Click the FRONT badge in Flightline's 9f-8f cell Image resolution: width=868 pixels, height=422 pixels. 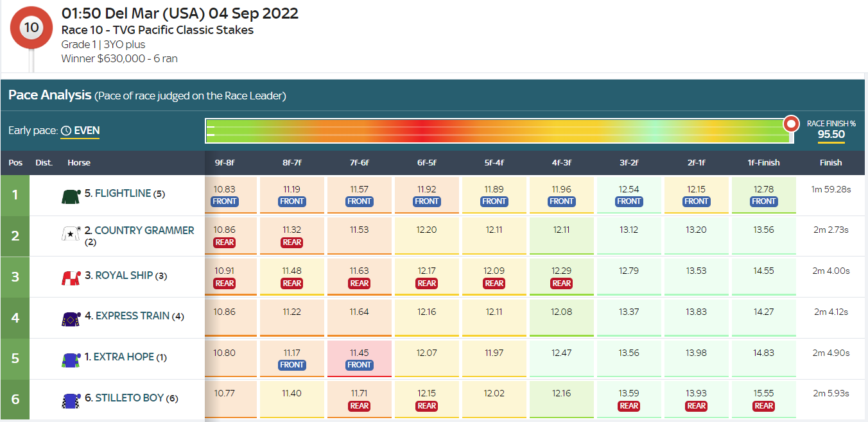click(225, 201)
